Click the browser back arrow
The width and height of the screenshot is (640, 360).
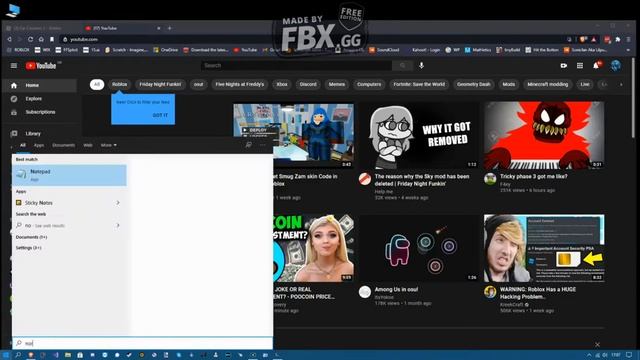click(x=9, y=39)
